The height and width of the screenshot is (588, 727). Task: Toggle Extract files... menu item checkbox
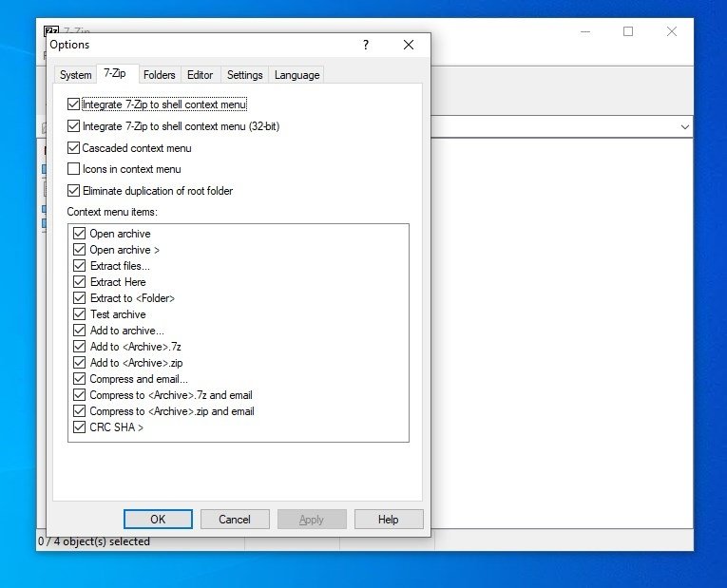[x=79, y=266]
